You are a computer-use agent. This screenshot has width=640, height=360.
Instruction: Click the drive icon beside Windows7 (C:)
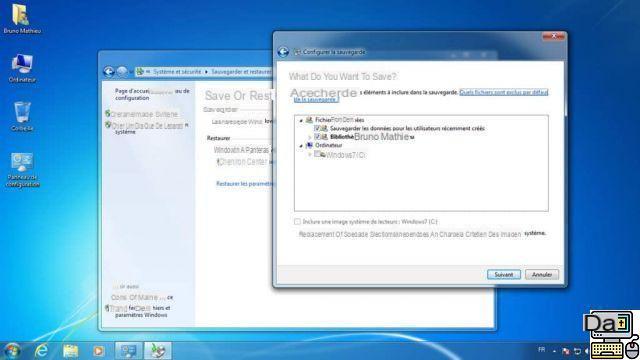322,155
